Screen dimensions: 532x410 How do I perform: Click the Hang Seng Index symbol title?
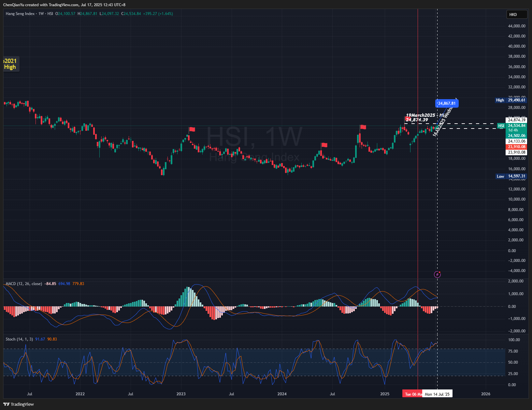pyautogui.click(x=20, y=14)
